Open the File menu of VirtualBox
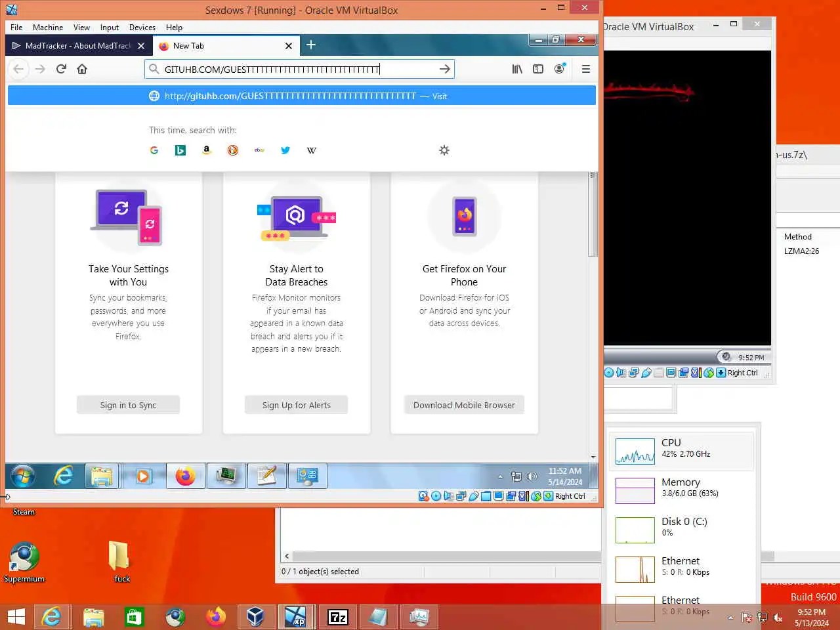840x630 pixels. pyautogui.click(x=16, y=28)
